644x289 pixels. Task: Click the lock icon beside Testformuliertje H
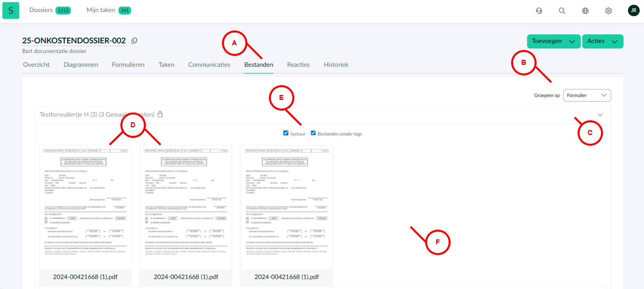[160, 114]
